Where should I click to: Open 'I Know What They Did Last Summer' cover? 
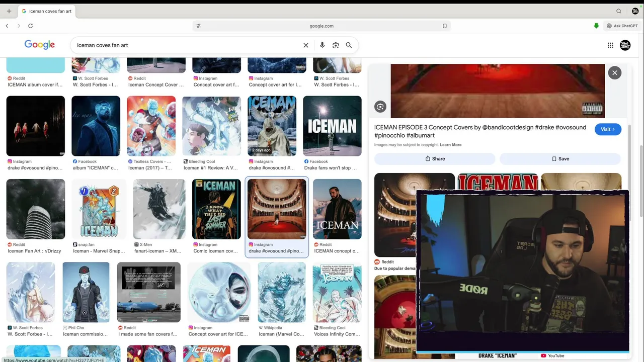click(216, 209)
